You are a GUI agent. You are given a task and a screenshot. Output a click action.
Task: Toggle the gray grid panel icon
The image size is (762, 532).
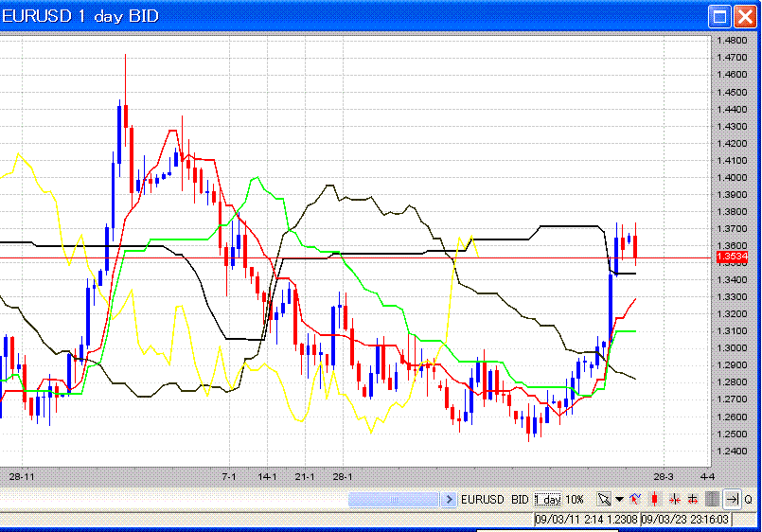tap(712, 499)
